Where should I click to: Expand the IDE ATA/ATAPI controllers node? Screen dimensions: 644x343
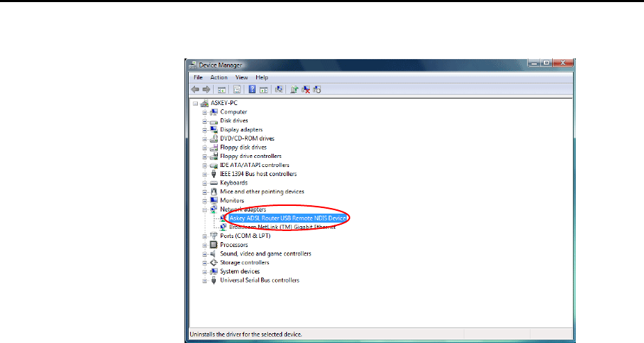coord(205,166)
